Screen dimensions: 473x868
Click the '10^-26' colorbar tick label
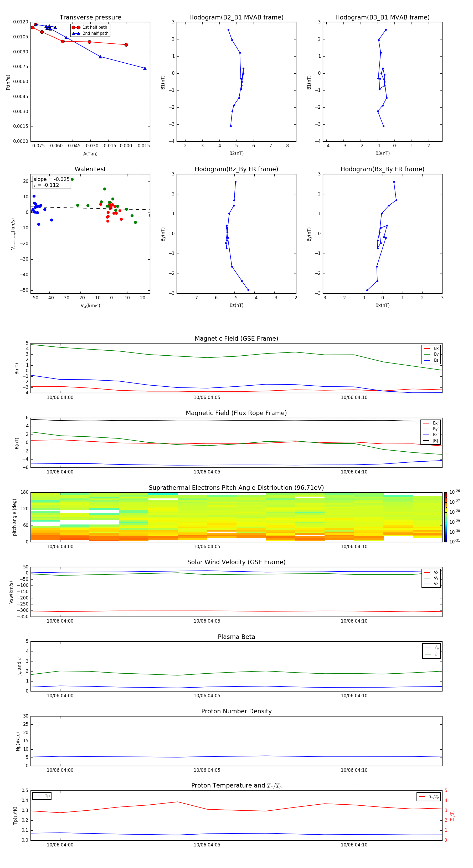coord(455,492)
